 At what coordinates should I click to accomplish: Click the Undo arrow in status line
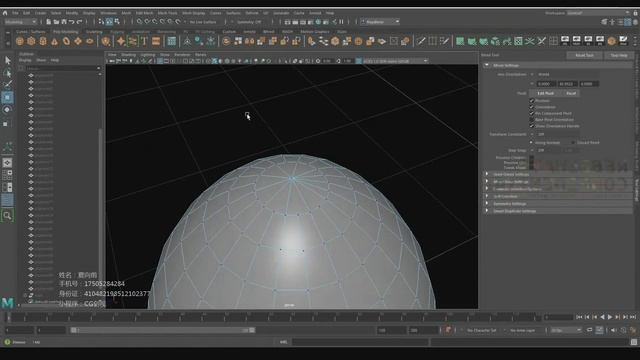tap(71, 22)
